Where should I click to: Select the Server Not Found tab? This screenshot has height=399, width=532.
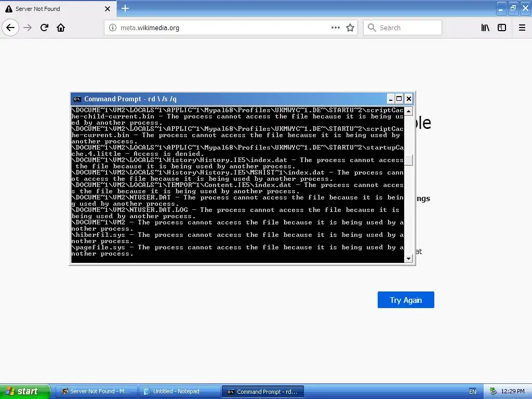pyautogui.click(x=58, y=9)
